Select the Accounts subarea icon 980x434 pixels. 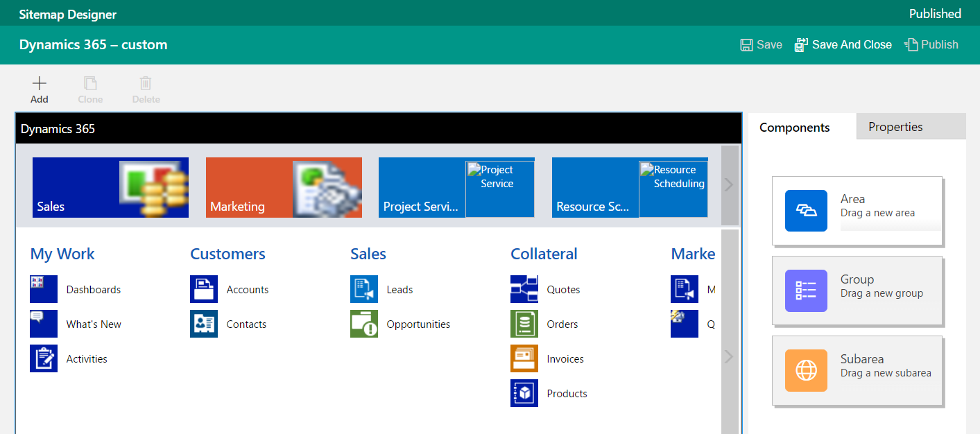pos(204,289)
